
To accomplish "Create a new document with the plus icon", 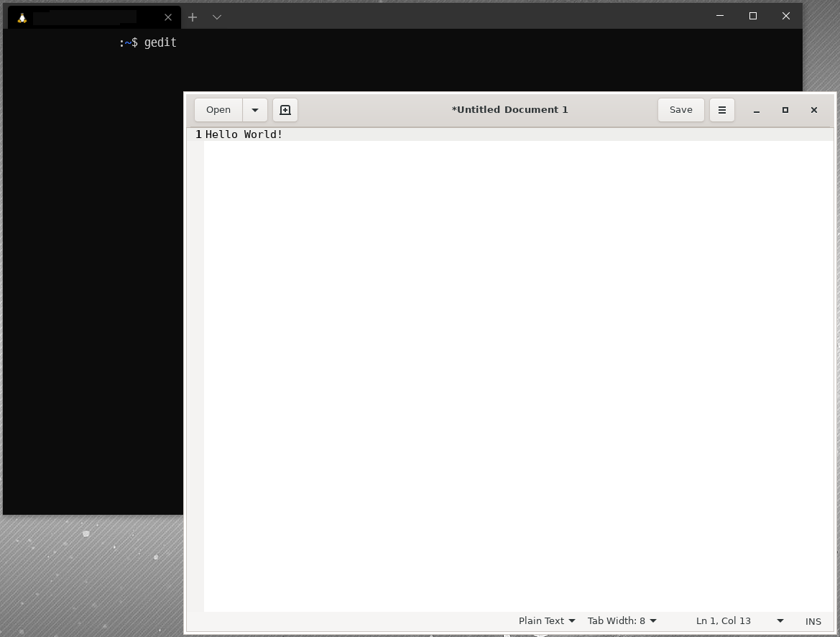I will pyautogui.click(x=285, y=110).
